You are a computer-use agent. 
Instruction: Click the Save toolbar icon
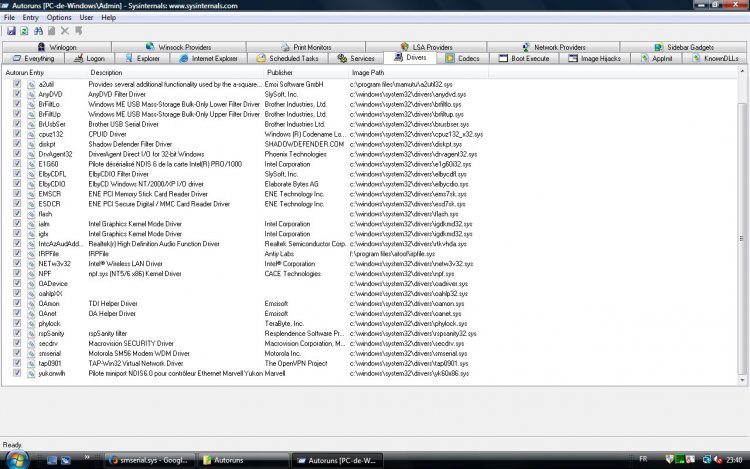11,31
